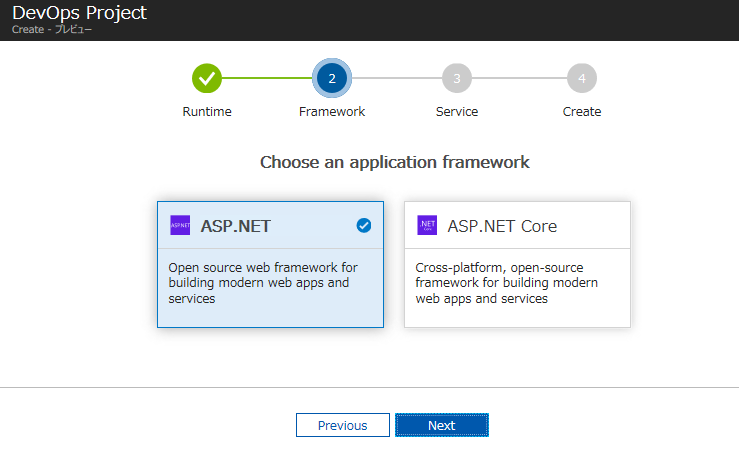Select the Create step label
Screen dimensions: 739x455
click(582, 112)
